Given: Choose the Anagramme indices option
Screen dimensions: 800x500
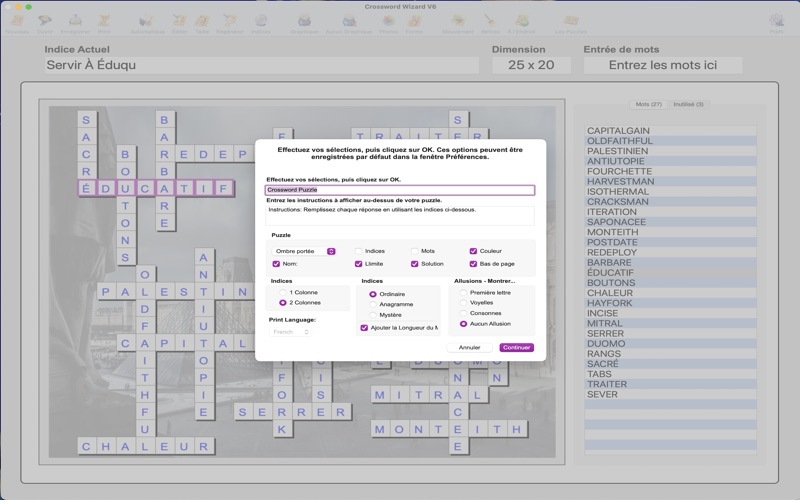Looking at the screenshot, I should click(x=373, y=304).
